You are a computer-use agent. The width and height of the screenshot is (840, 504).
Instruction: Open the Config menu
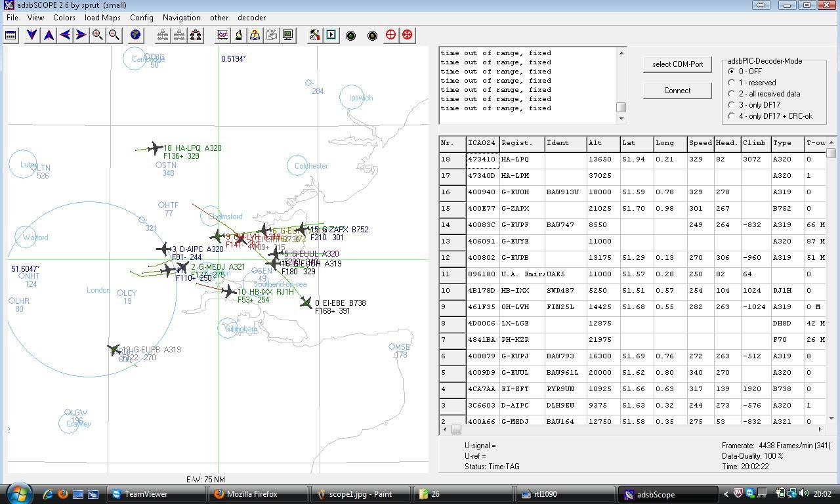[x=142, y=18]
